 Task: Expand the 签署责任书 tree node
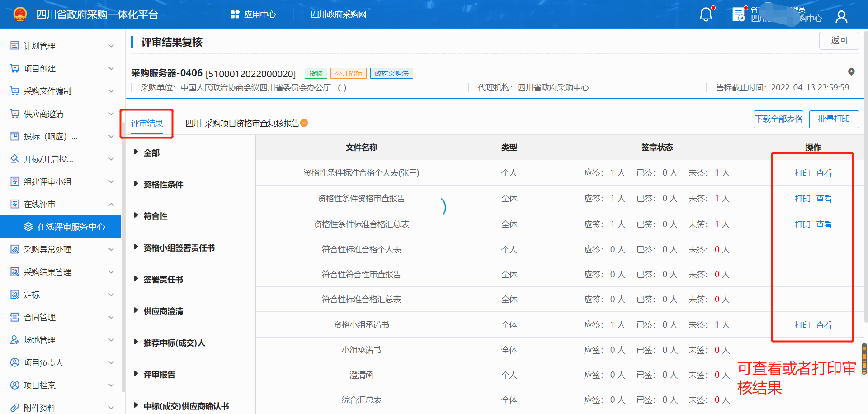(x=136, y=279)
